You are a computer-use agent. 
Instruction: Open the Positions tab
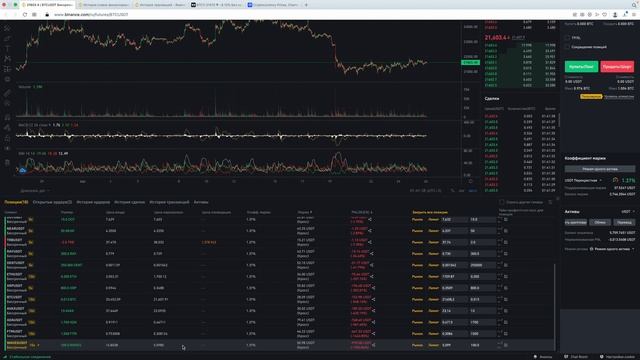point(16,202)
